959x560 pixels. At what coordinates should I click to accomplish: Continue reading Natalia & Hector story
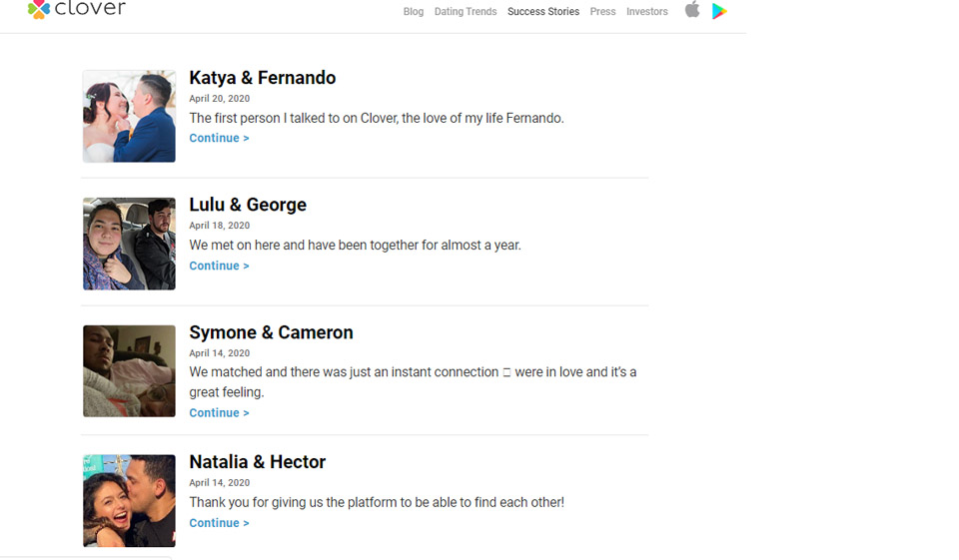point(219,523)
